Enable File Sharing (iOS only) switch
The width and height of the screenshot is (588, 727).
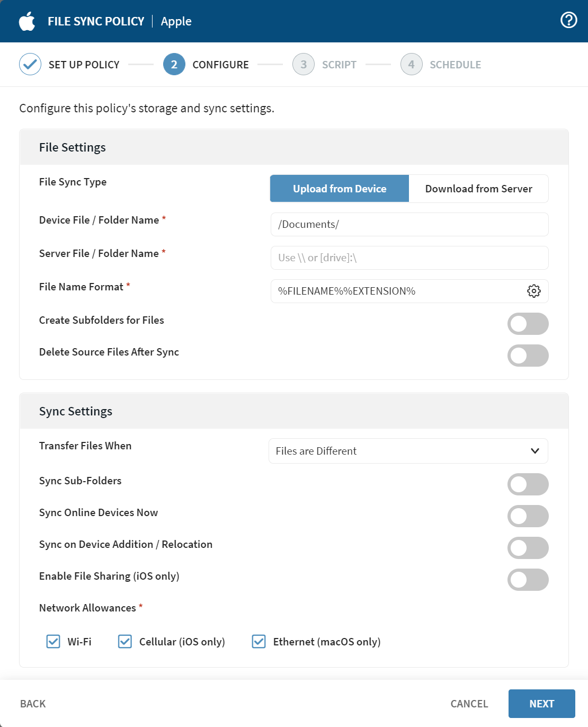tap(528, 580)
